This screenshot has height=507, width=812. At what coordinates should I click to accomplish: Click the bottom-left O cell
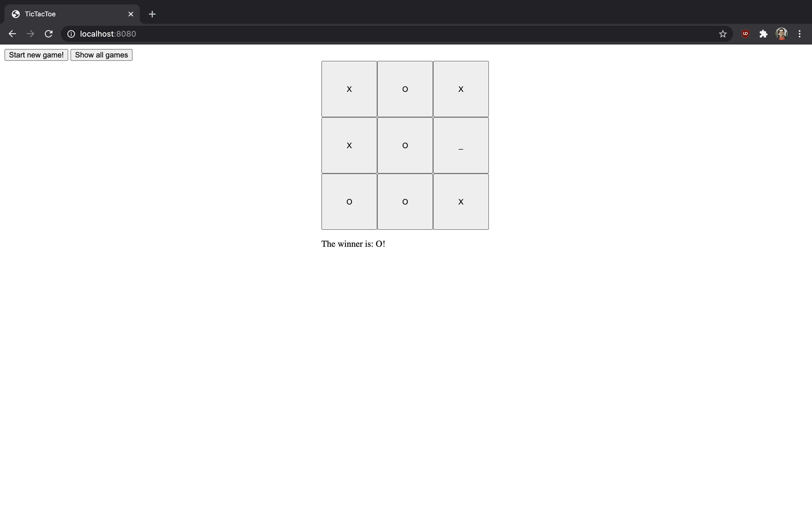[349, 201]
